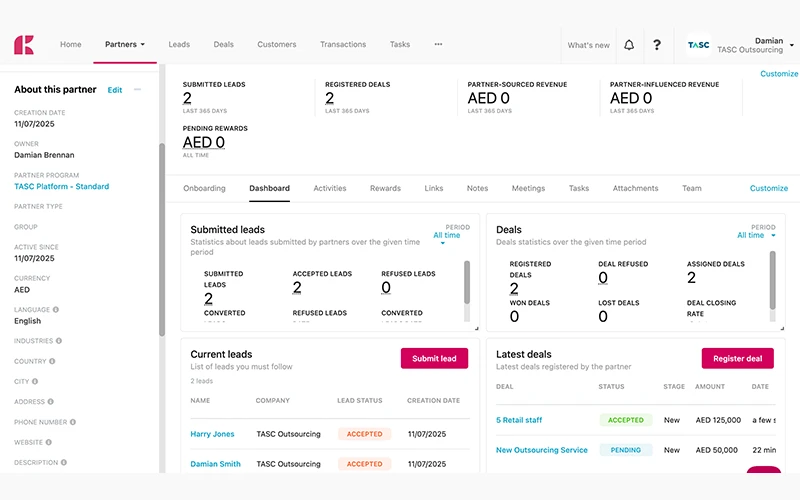Click the ellipsis next to About this partner
The width and height of the screenshot is (800, 500).
pos(138,90)
